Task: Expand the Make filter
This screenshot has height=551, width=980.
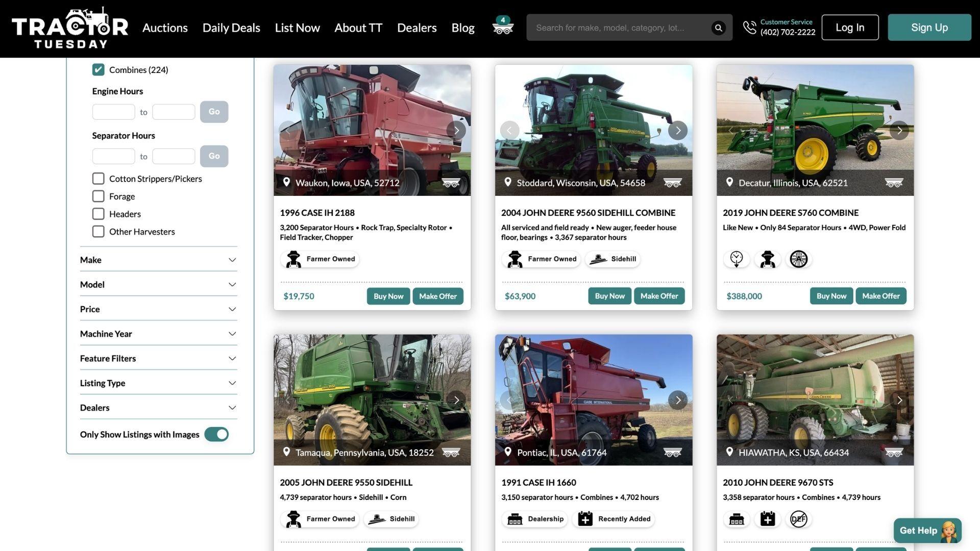Action: click(158, 260)
